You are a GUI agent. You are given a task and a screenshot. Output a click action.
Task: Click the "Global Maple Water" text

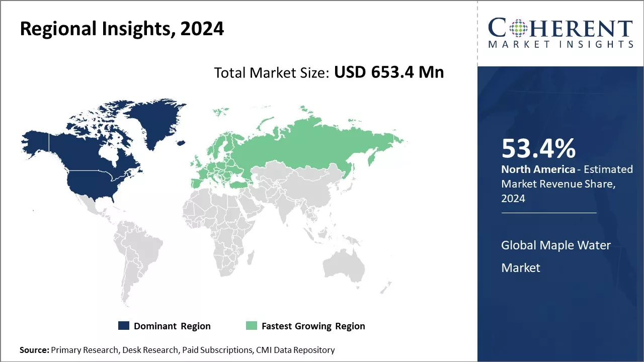coord(555,245)
